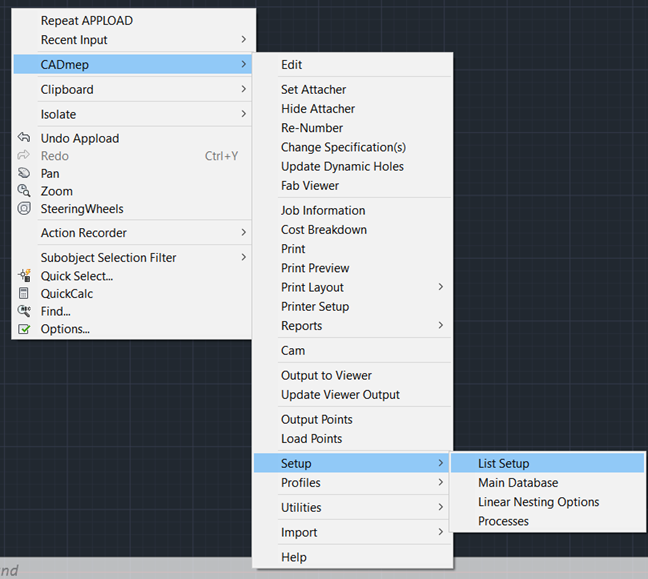Click the Options checkmark icon
This screenshot has width=648, height=579.
tap(24, 329)
